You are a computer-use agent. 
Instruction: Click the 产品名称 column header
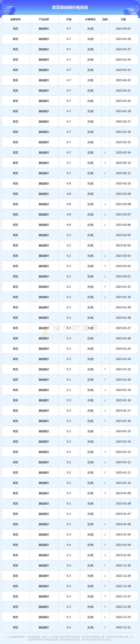pos(44,19)
